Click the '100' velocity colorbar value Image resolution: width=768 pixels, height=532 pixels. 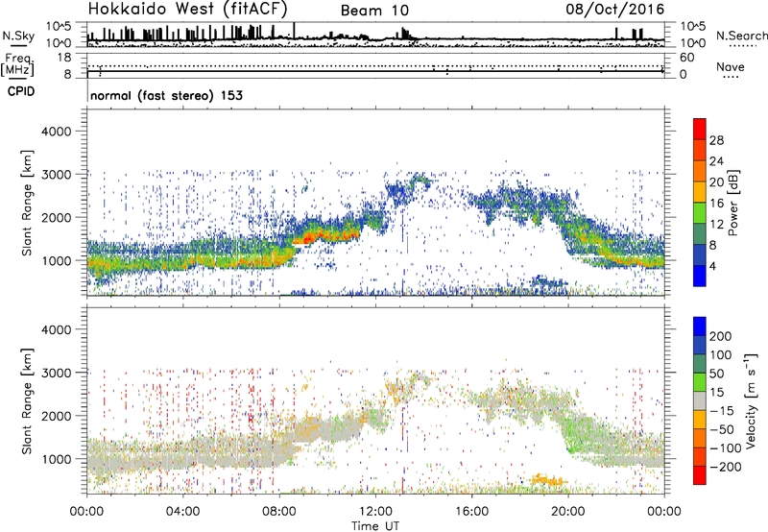(721, 355)
